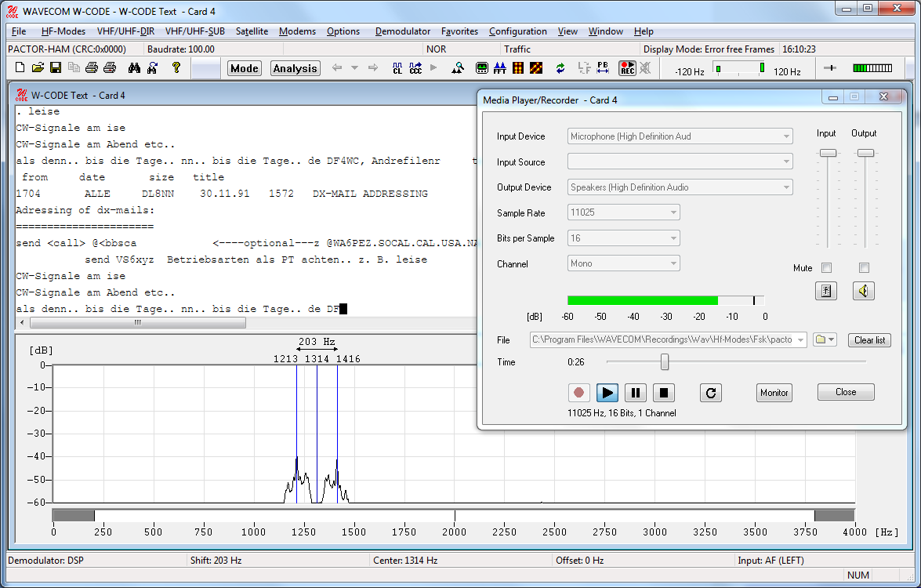Pause playback in Media Player
The height and width of the screenshot is (588, 921).
pyautogui.click(x=636, y=392)
